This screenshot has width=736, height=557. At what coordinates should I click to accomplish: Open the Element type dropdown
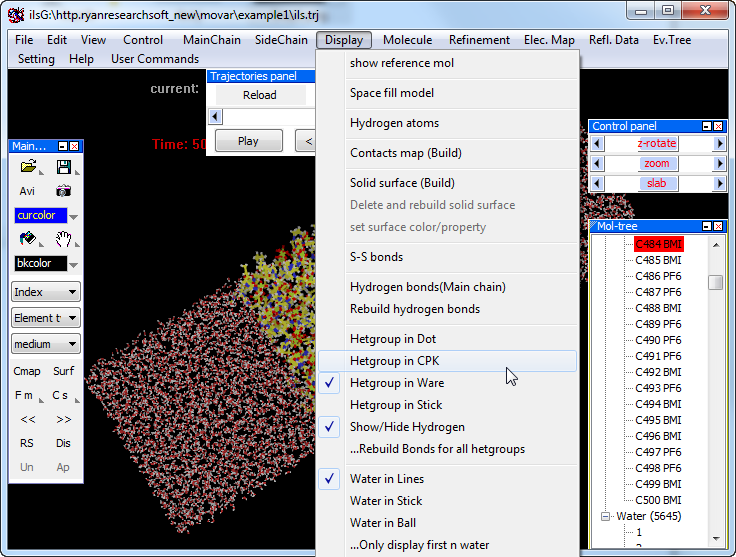(46, 318)
